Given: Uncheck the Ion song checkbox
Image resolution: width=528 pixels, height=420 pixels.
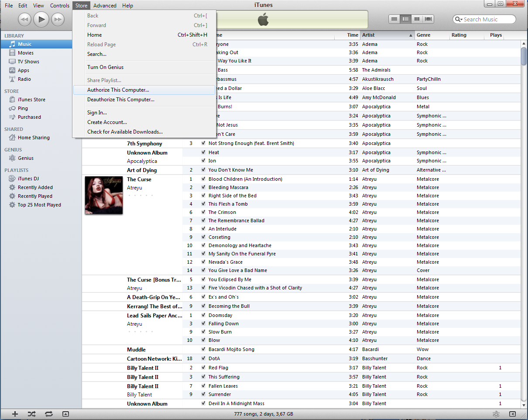Looking at the screenshot, I should coord(203,161).
